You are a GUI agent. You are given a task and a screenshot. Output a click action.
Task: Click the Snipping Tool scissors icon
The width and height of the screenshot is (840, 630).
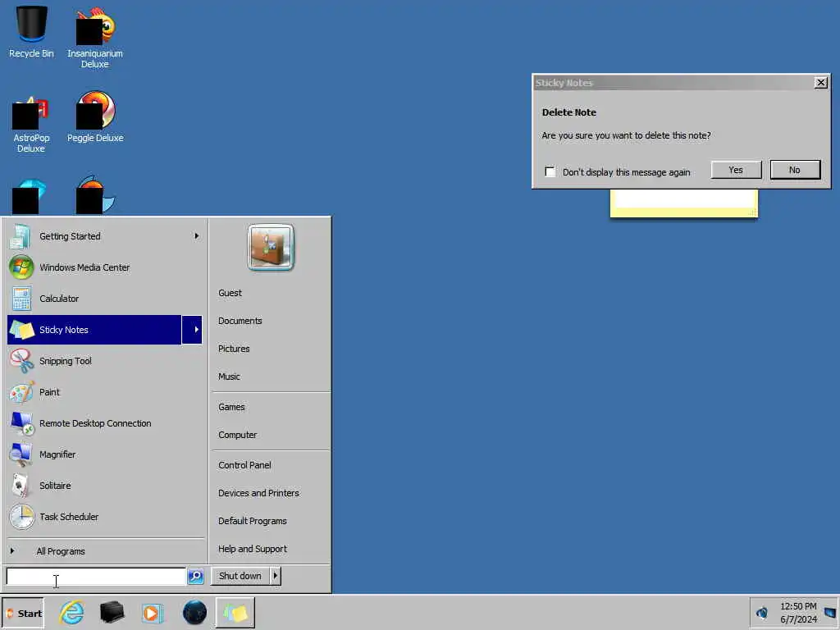[21, 361]
